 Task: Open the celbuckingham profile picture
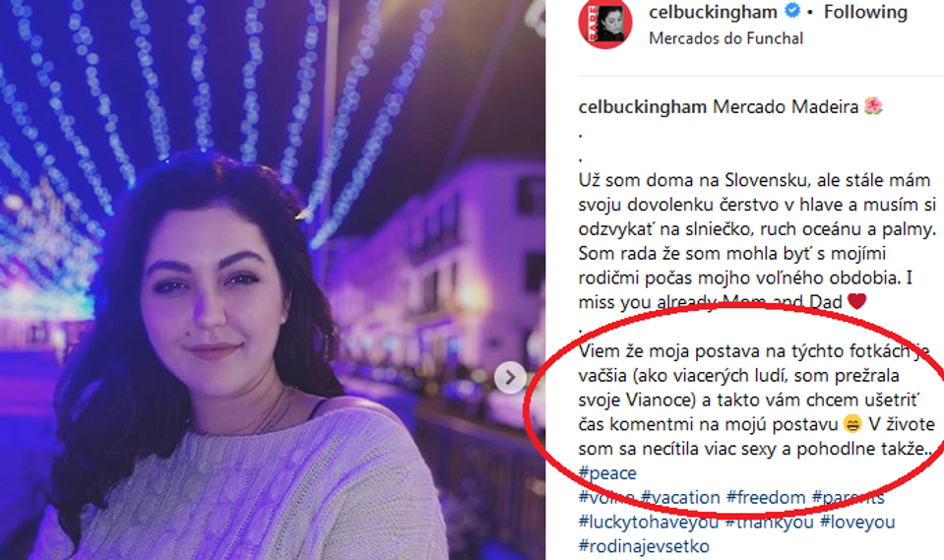click(605, 23)
